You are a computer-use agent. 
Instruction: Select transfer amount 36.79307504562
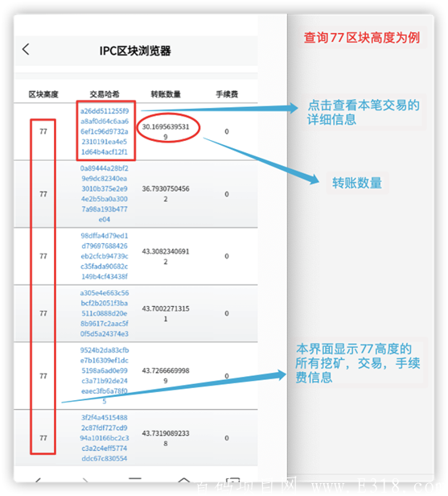coord(166,193)
